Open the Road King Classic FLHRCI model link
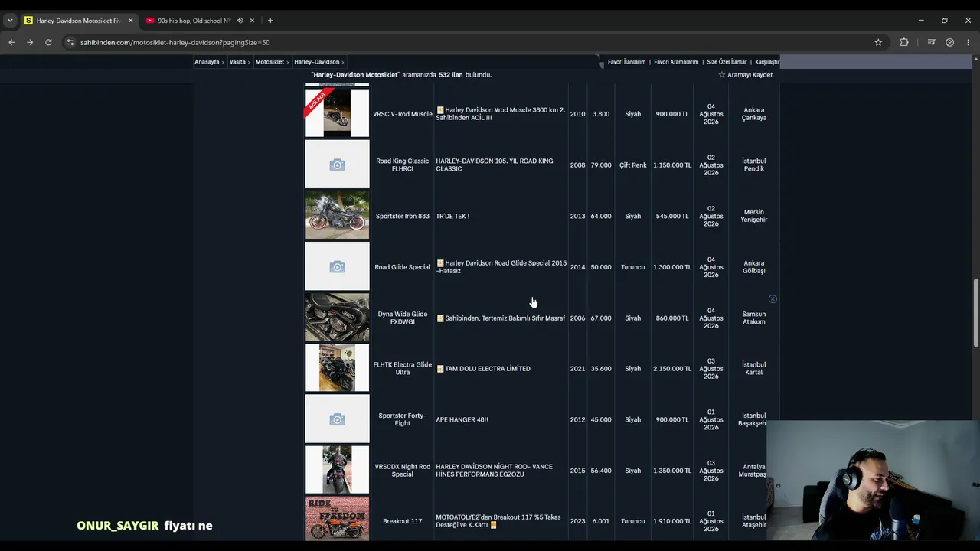Screen dimensions: 980x551 click(403, 165)
